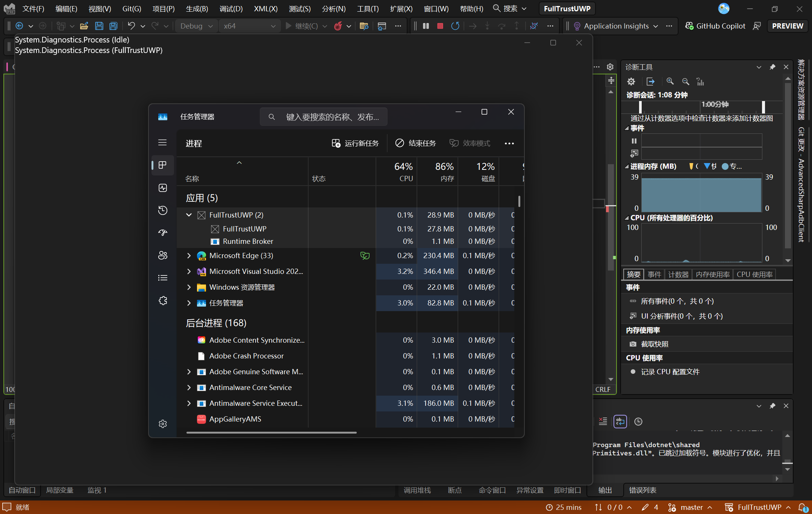Open the 生成(B) menu
The image size is (812, 514).
pyautogui.click(x=197, y=9)
